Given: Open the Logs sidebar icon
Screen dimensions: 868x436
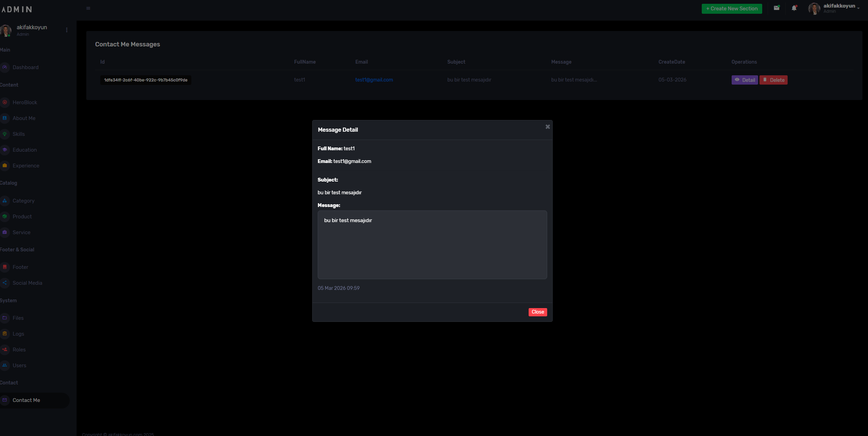Looking at the screenshot, I should coord(5,334).
